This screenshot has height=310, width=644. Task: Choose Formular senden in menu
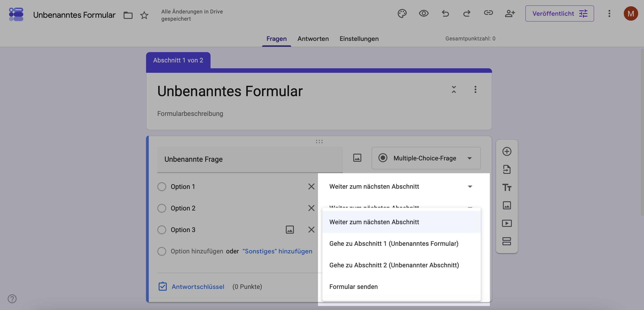(x=401, y=287)
